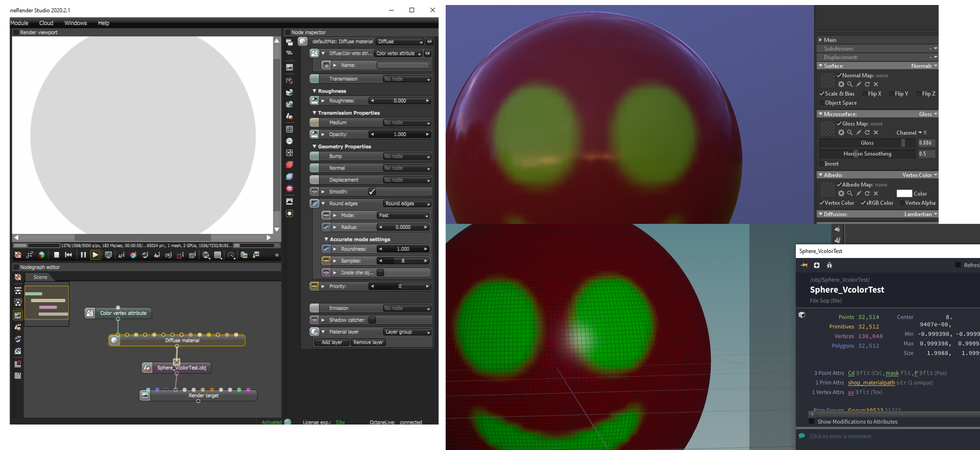Image resolution: width=980 pixels, height=450 pixels.
Task: Open the Transmission No node dropdown
Action: click(407, 79)
